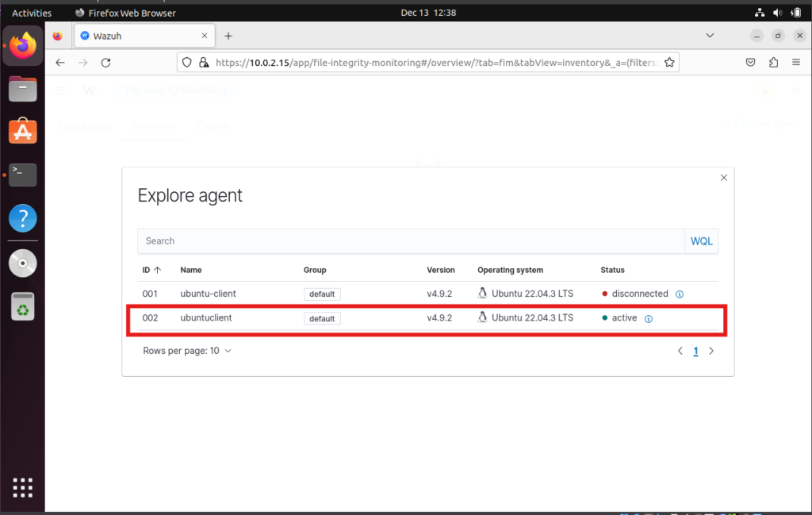
Task: Save page to Pocket
Action: coord(750,63)
